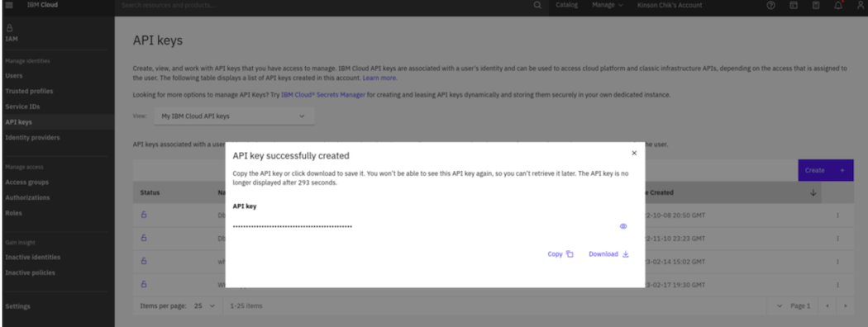This screenshot has height=327, width=868.
Task: Open Authorizations in sidebar
Action: click(27, 197)
